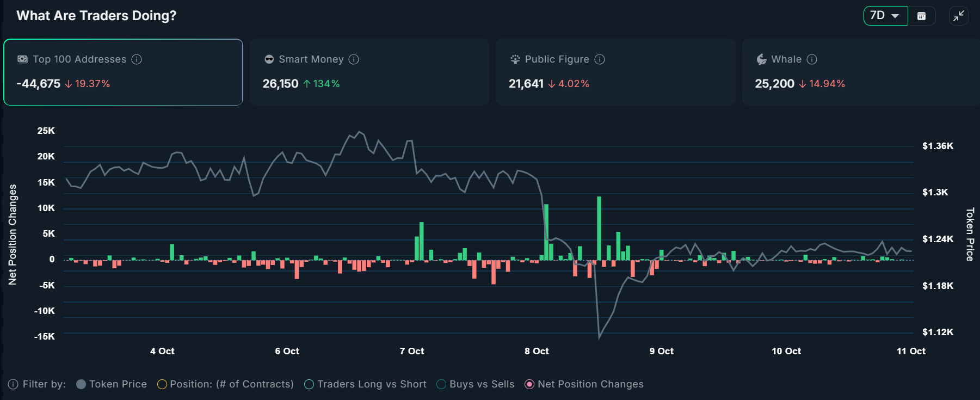Click the 26,150 Smart Money value
The height and width of the screenshot is (400, 980).
(280, 84)
